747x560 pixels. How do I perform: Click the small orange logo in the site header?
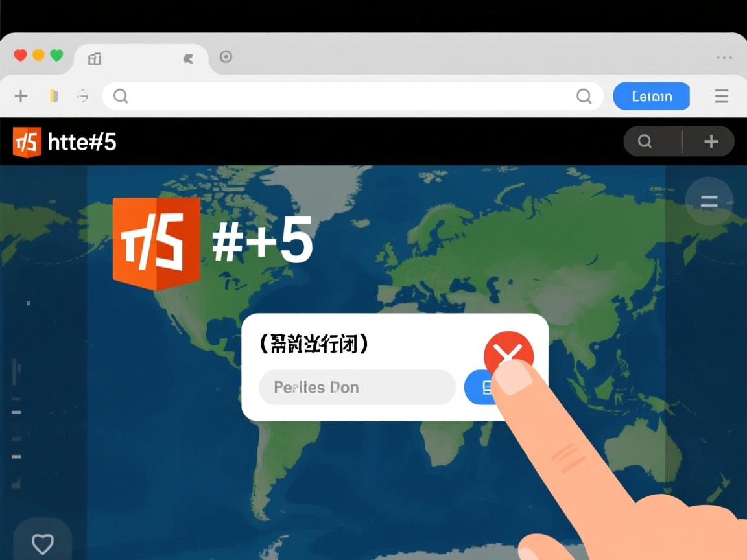(27, 142)
